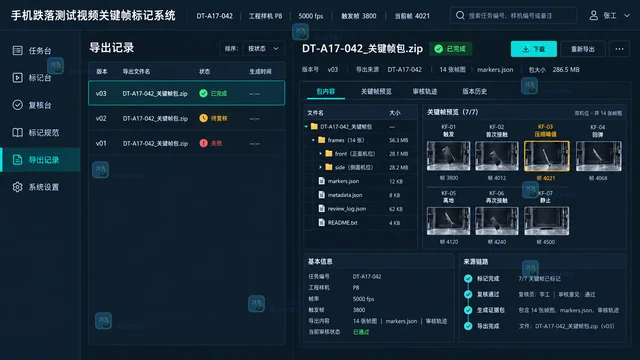Select the KF-06 再次接触 thumbnail
Viewport: 640px width, 360px height.
497,221
